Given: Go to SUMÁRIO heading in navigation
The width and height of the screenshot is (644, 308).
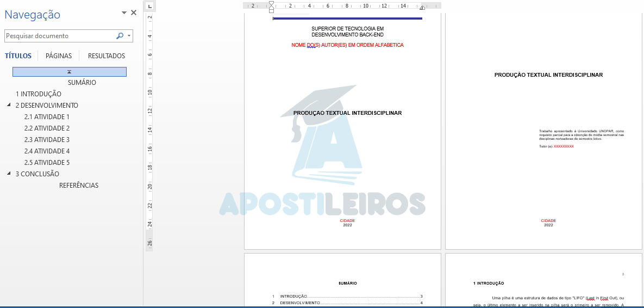Looking at the screenshot, I should click(x=82, y=83).
